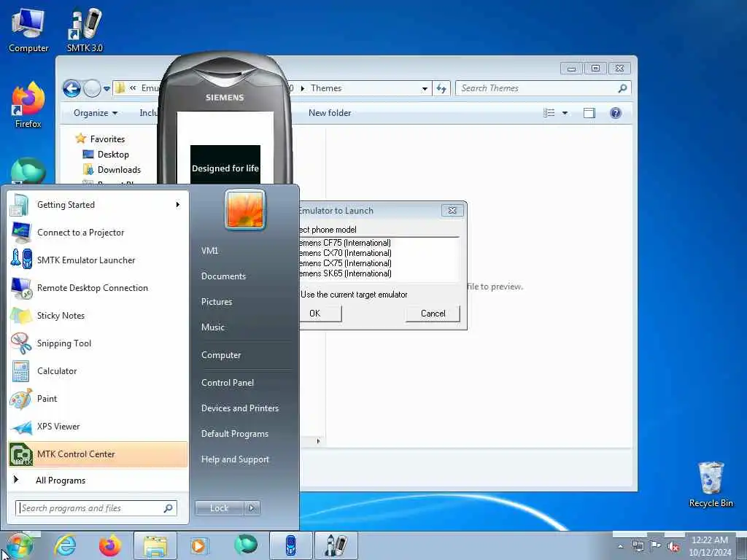Launch the Snipping Tool
Screen dimensions: 747x560
coord(98,343)
